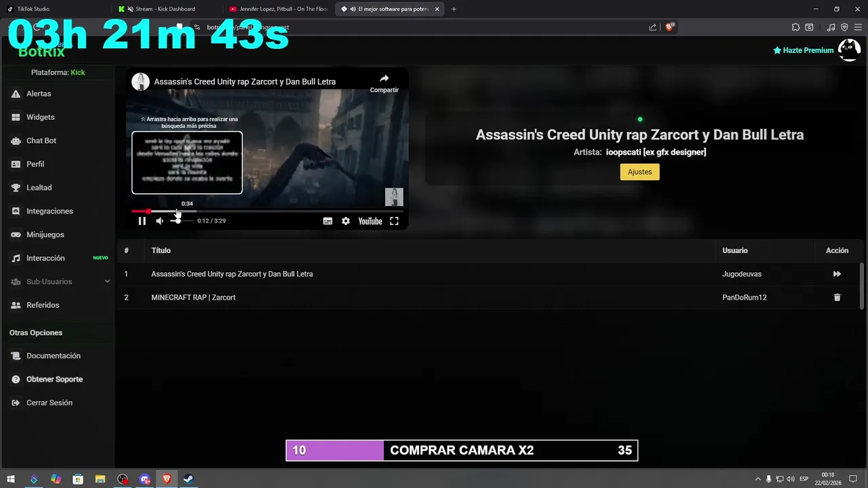This screenshot has width=868, height=488.
Task: Close the active BotRix tab
Action: [437, 9]
